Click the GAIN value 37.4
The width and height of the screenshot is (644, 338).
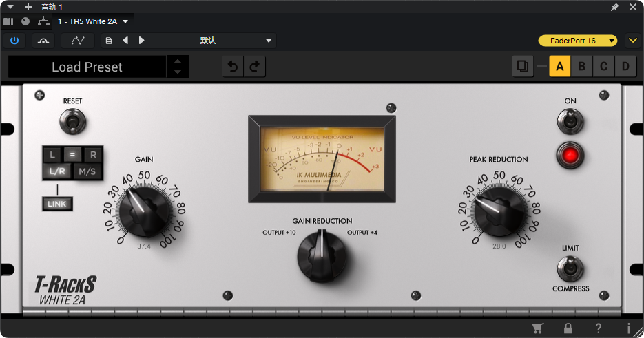point(144,246)
